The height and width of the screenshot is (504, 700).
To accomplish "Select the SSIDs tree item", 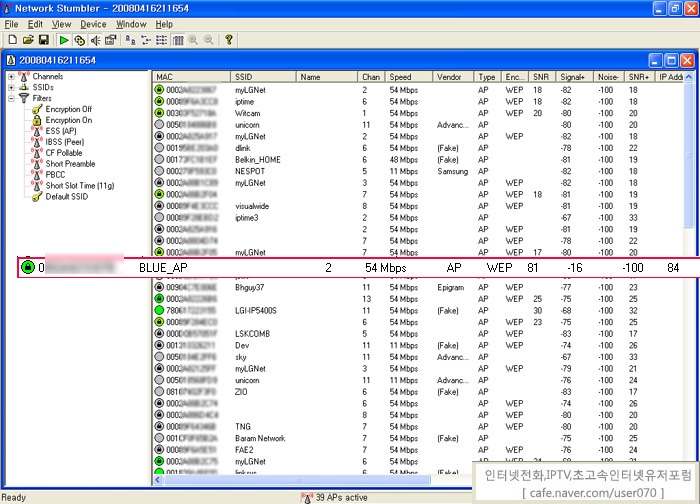I will click(x=43, y=87).
